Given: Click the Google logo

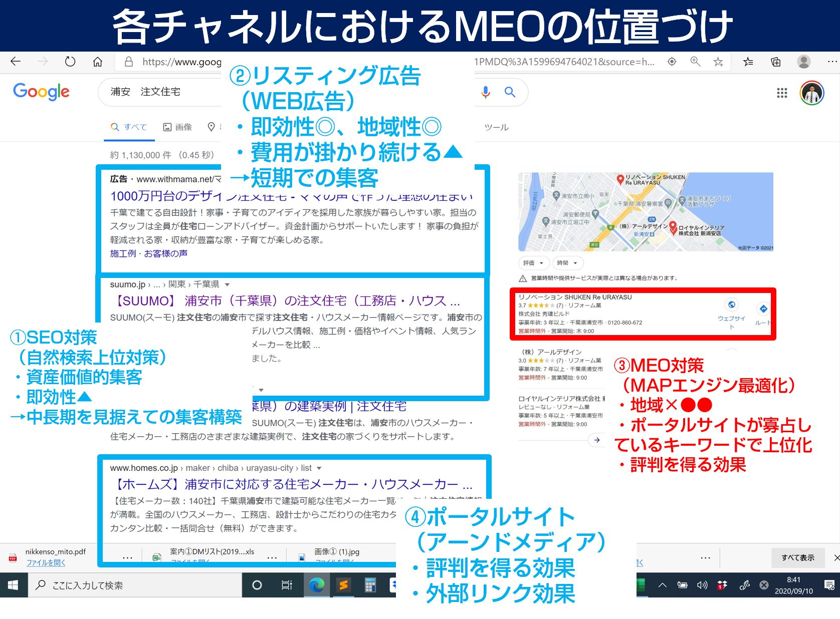Looking at the screenshot, I should pos(41,91).
